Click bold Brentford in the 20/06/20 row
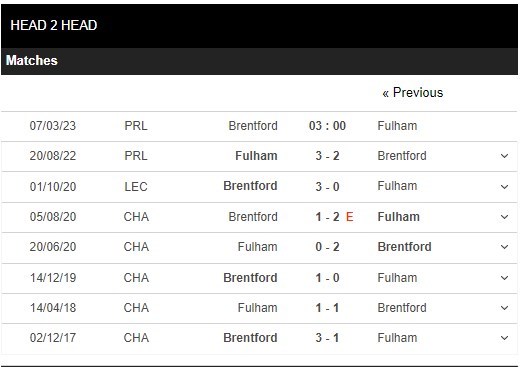The image size is (521, 367). click(x=404, y=247)
